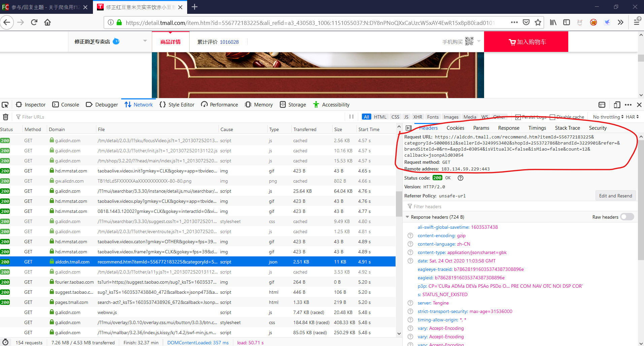
Task: Enable the Persist Logs checkbox
Action: 518,117
